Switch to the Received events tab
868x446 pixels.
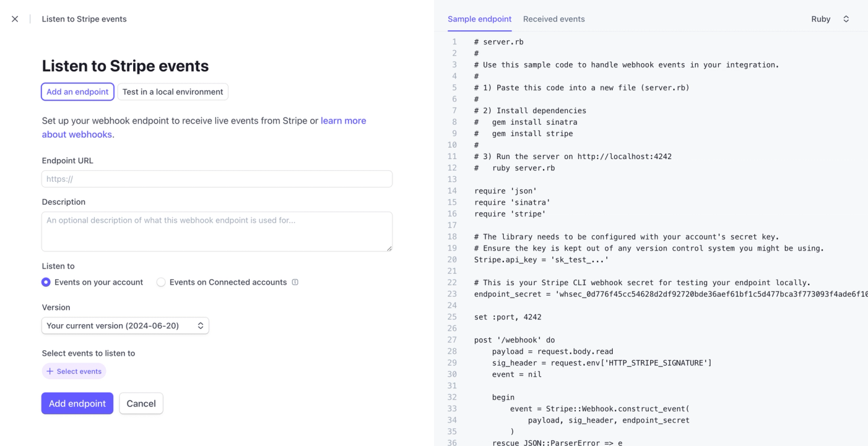click(554, 19)
